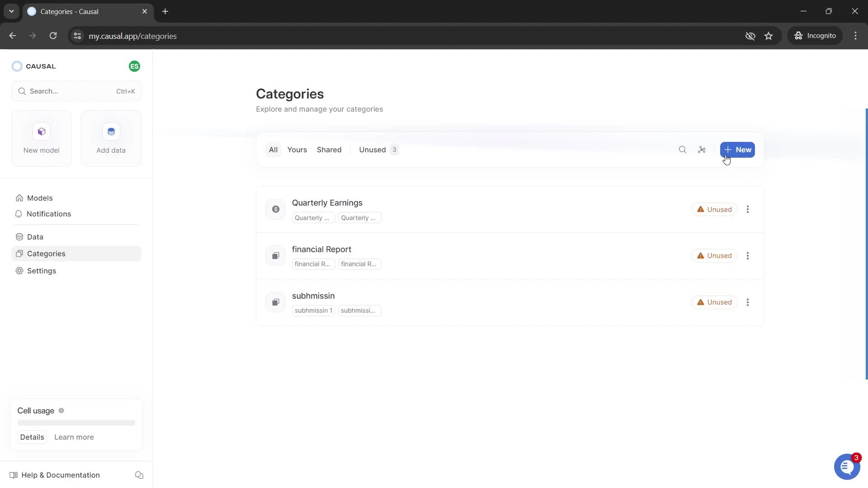Click the Models icon in sidebar

(x=20, y=198)
